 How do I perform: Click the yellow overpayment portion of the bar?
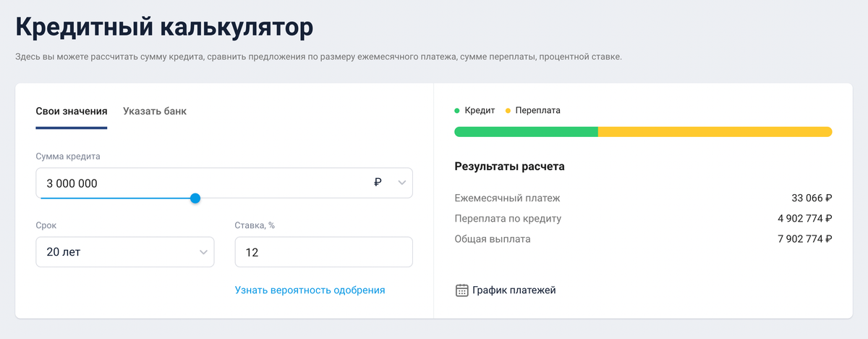715,132
